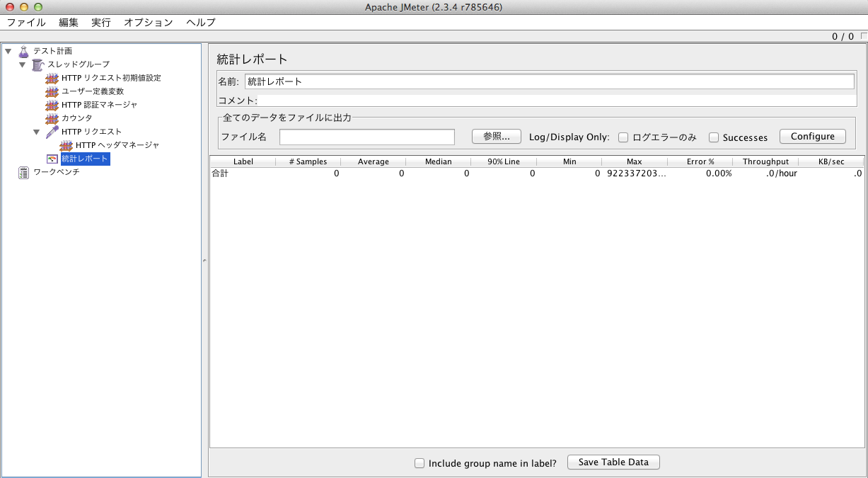Click the ユーザー定義変数 icon in tree
The width and height of the screenshot is (868, 478).
pos(52,91)
